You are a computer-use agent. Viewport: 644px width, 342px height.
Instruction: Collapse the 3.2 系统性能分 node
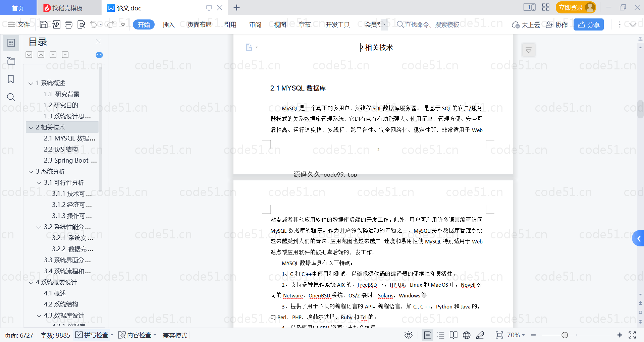pos(39,227)
